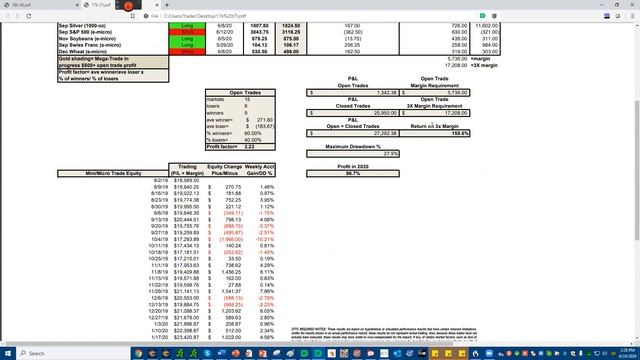Select the 10/4/19 equity $17,293.89
640x360 pixels.
pos(187,239)
